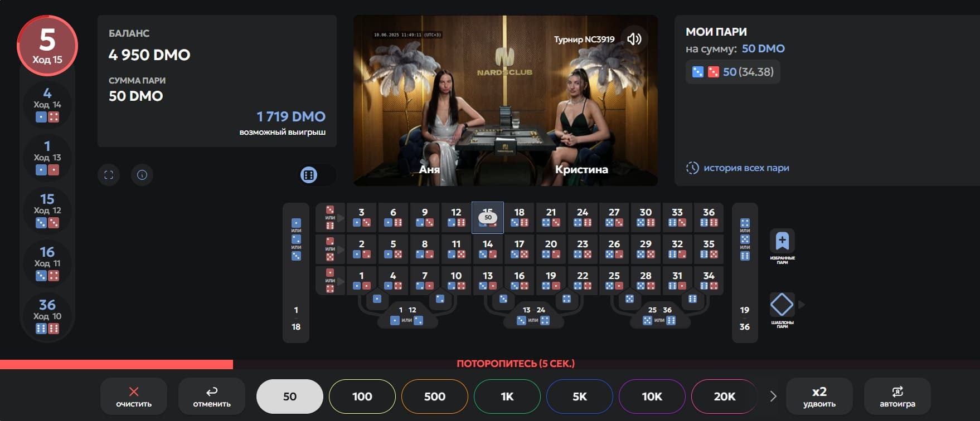The height and width of the screenshot is (421, 980).
Task: Select the 5K chip
Action: coord(580,396)
